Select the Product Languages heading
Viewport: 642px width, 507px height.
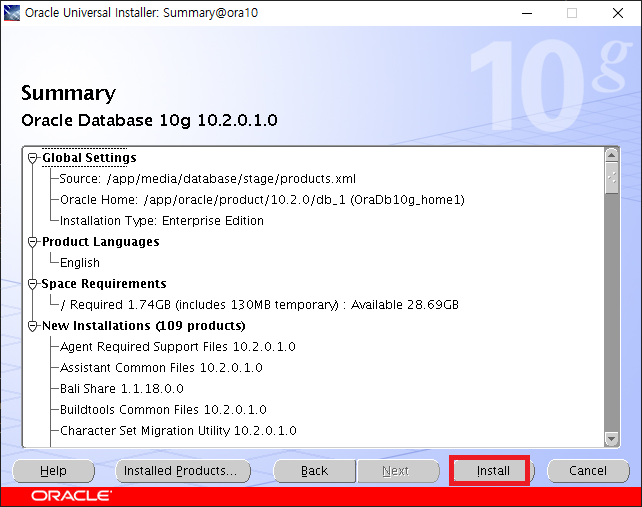101,242
